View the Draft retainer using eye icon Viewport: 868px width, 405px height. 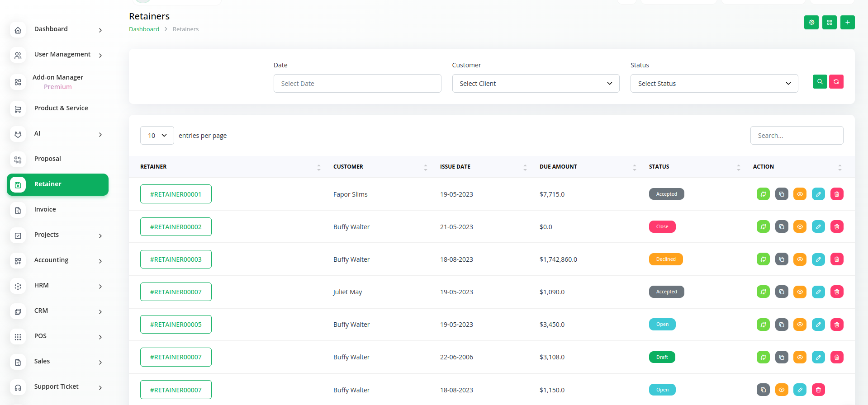point(799,357)
